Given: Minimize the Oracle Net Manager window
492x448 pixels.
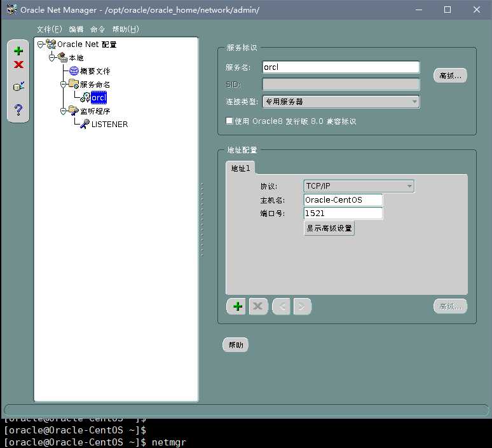Looking at the screenshot, I should [418, 10].
